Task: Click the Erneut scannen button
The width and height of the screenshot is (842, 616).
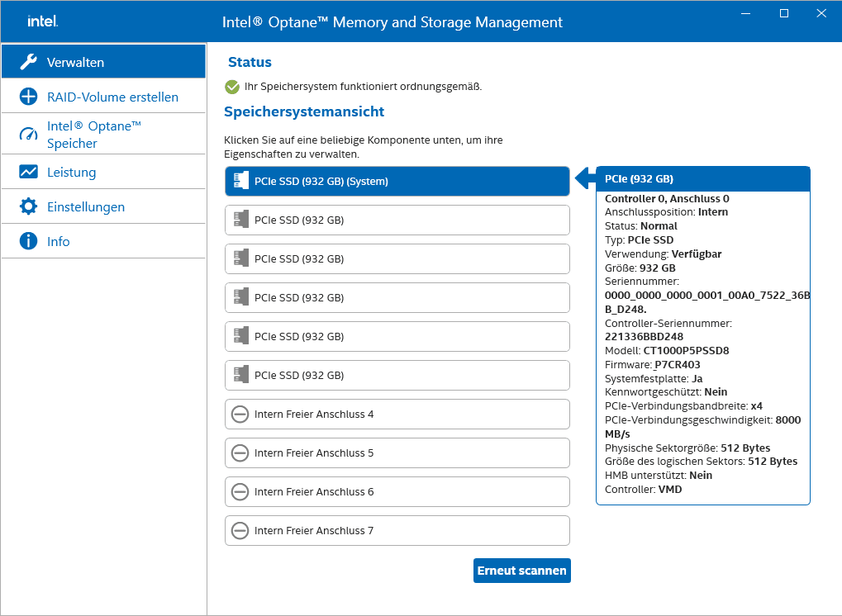Action: 522,571
